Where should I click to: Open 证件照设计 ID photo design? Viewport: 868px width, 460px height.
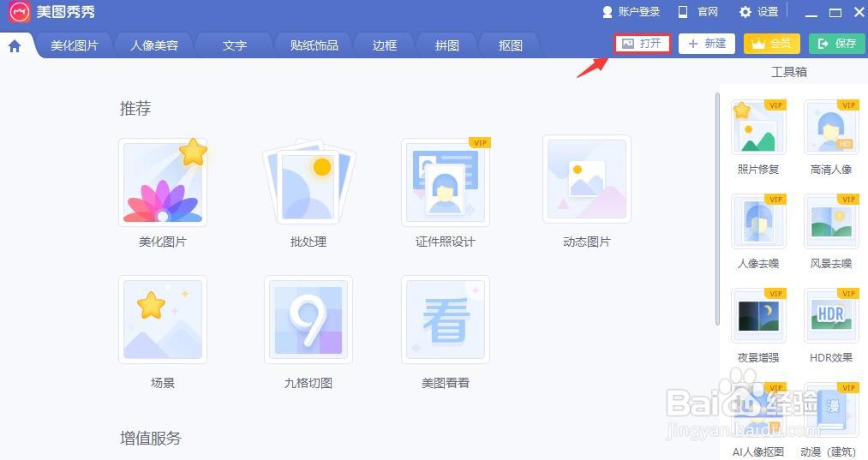(446, 182)
